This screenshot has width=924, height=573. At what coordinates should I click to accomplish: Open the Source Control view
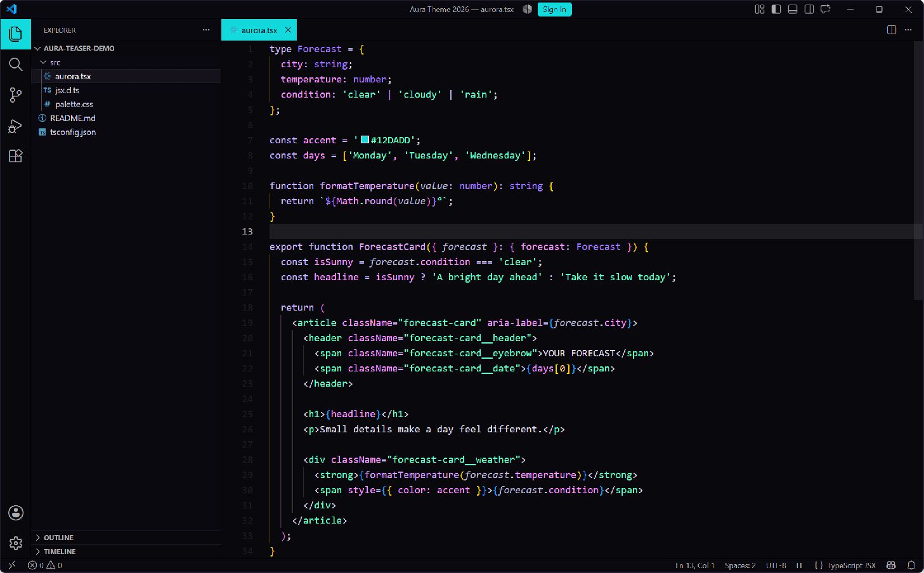[x=16, y=95]
